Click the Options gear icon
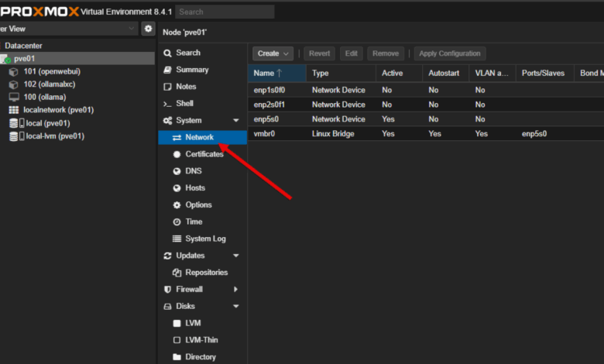 [x=177, y=205]
